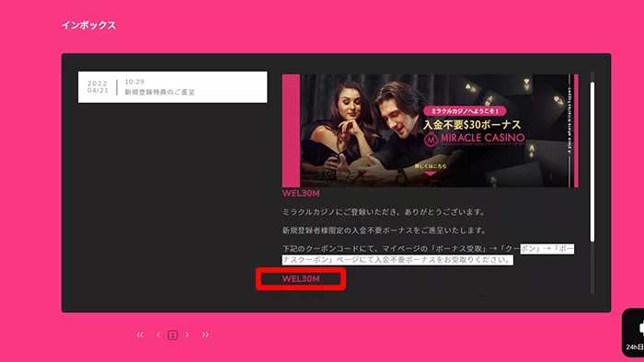The width and height of the screenshot is (644, 362).
Task: Open the 24h support chat widget
Action: (633, 333)
